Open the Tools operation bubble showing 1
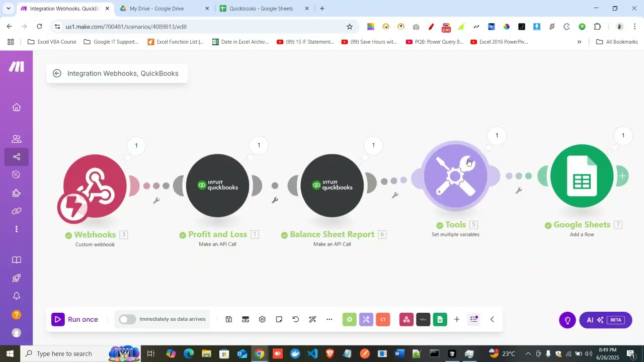 (x=497, y=136)
